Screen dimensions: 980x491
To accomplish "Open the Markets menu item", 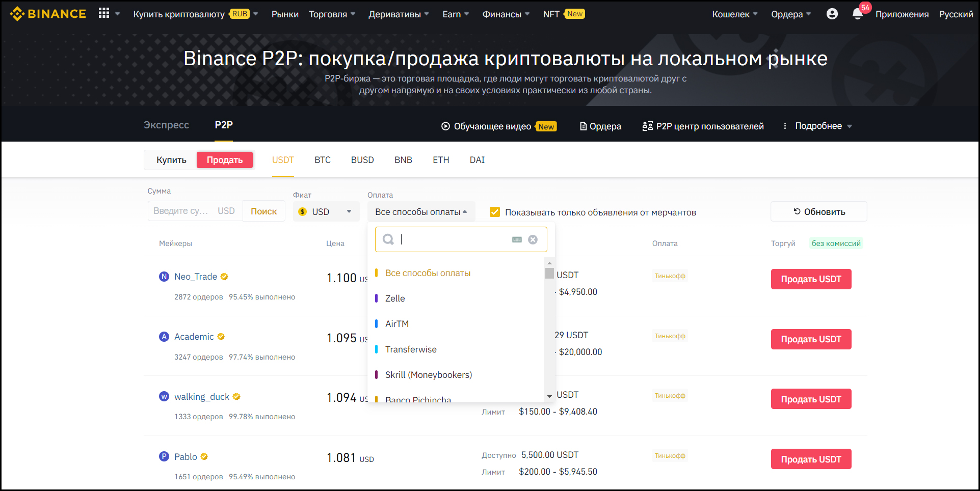I will pyautogui.click(x=285, y=14).
